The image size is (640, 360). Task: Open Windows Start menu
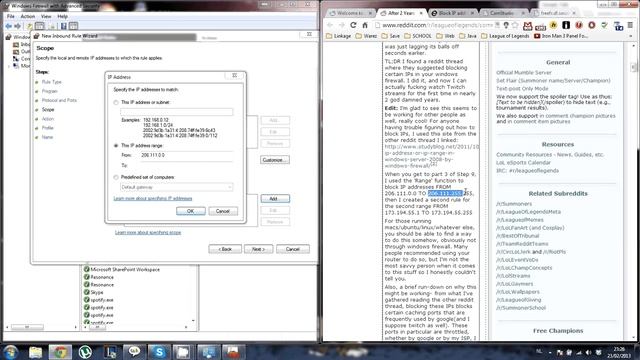coord(10,352)
